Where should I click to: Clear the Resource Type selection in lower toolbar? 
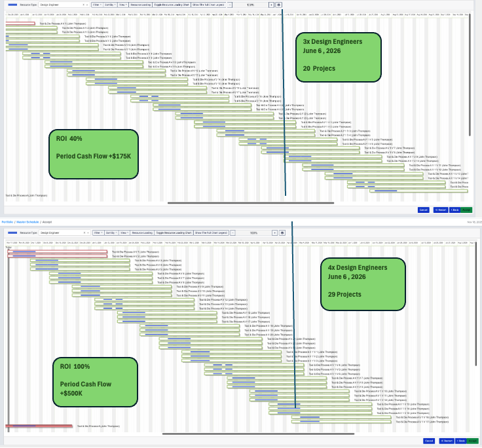[x=83, y=233]
